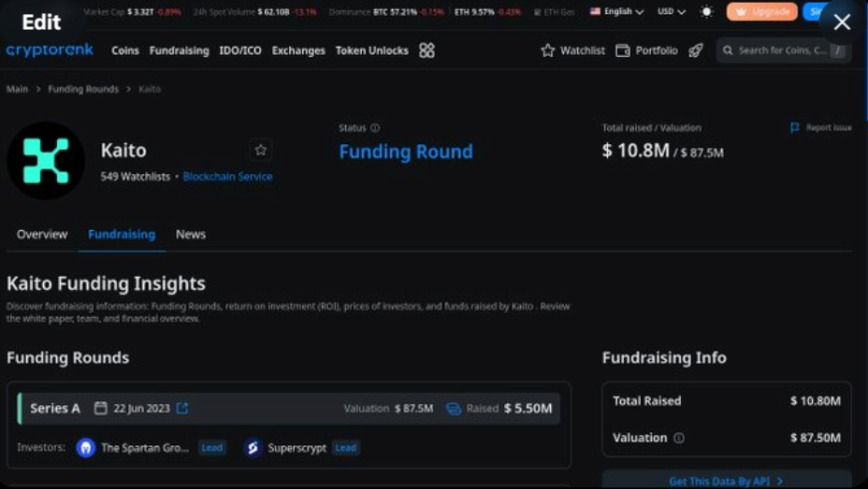Open the Fundraising nav menu

180,50
